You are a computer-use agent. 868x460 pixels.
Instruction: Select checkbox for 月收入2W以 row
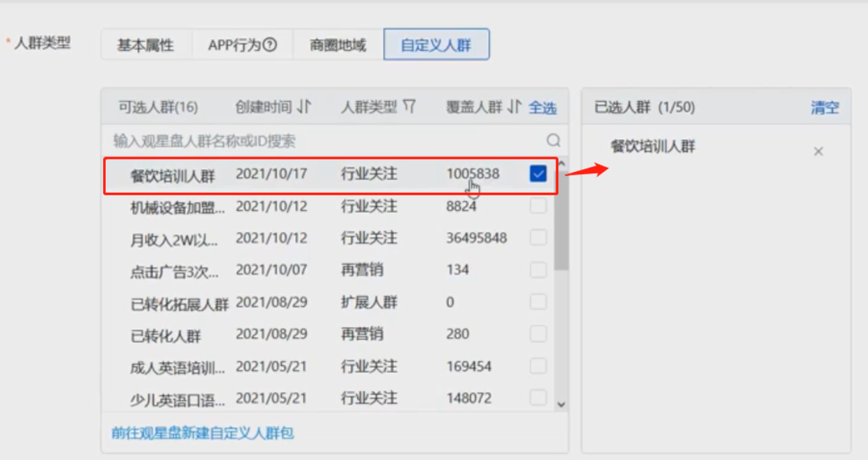tap(538, 238)
